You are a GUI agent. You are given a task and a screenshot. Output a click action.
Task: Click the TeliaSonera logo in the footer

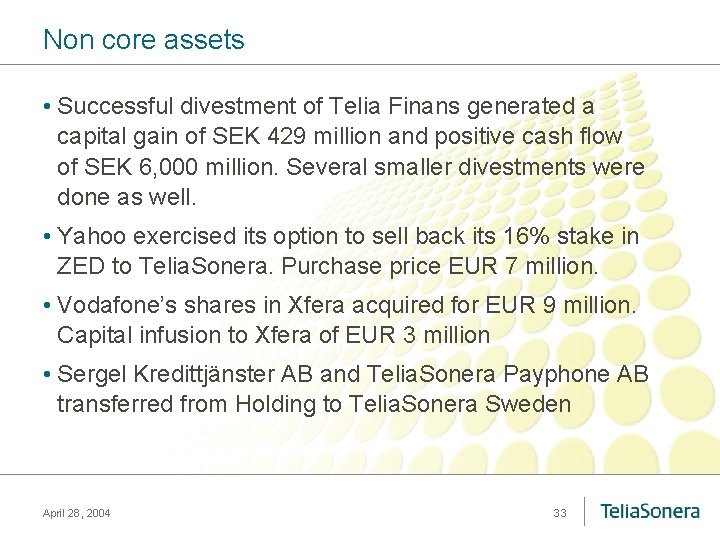tap(649, 511)
